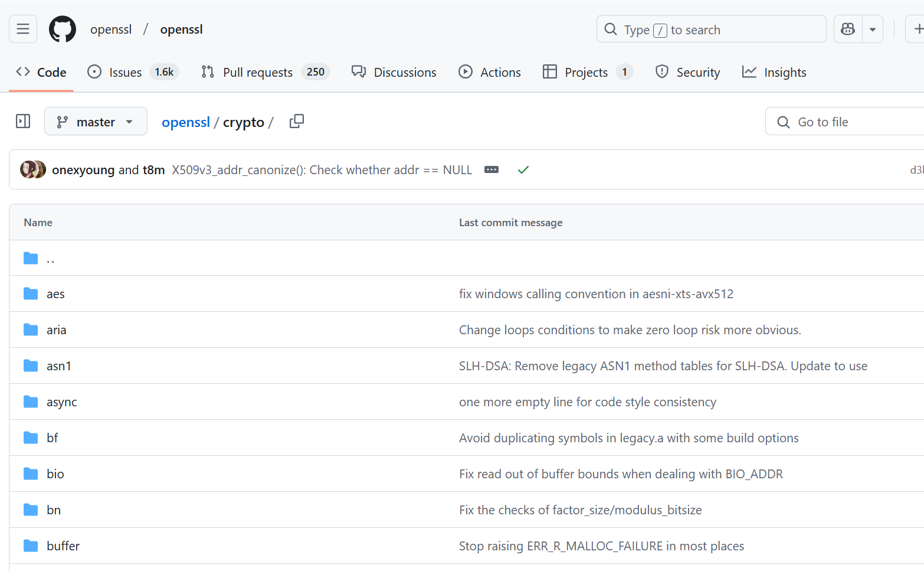Screen dimensions: 924x571
Task: Open t8m user profile link
Action: (153, 170)
